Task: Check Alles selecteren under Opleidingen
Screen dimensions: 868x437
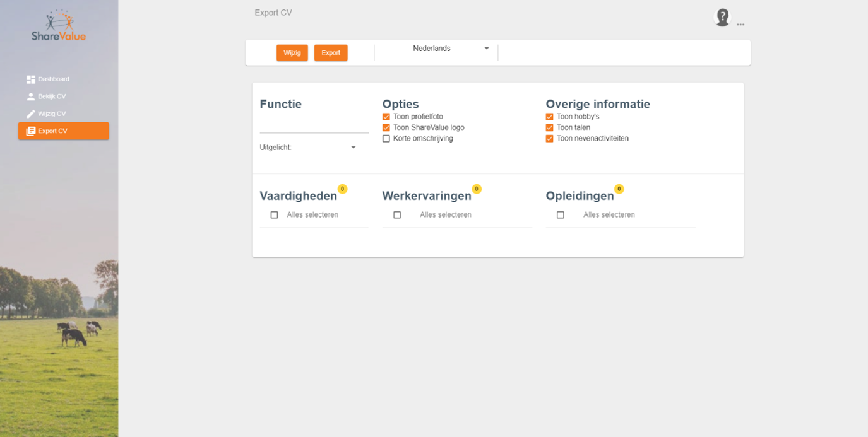Action: 561,215
